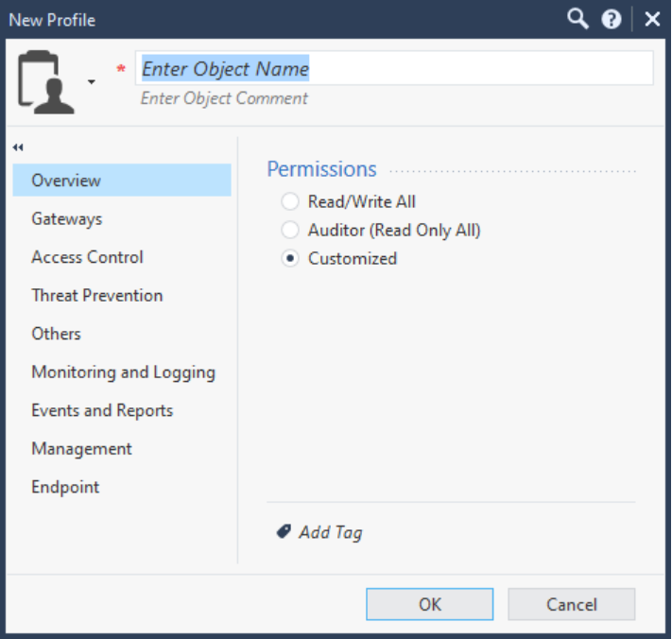
Task: Switch to the Access Control section
Action: coord(87,257)
